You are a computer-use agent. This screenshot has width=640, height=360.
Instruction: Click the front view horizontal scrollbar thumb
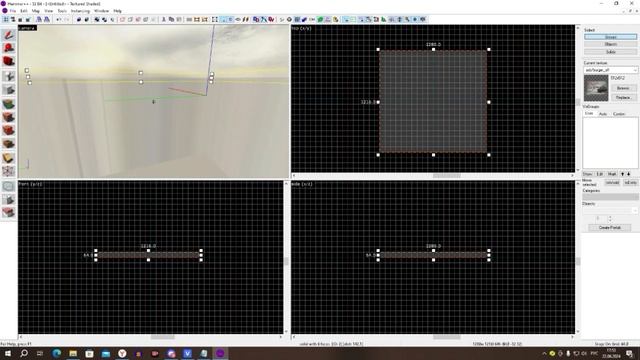click(162, 337)
